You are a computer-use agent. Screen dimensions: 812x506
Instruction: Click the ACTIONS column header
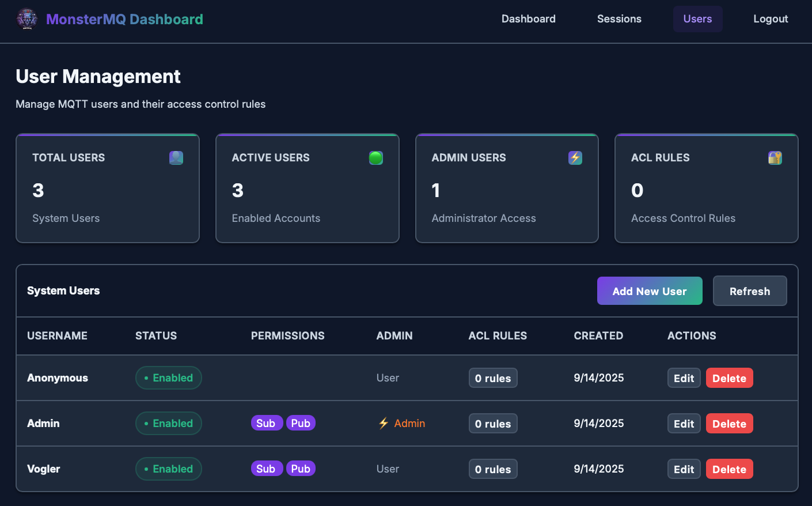692,336
